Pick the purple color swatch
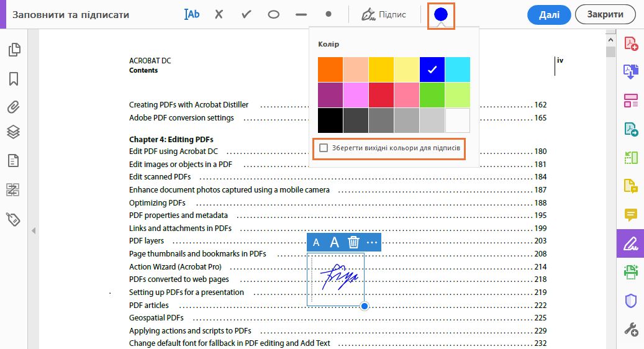 click(x=330, y=95)
